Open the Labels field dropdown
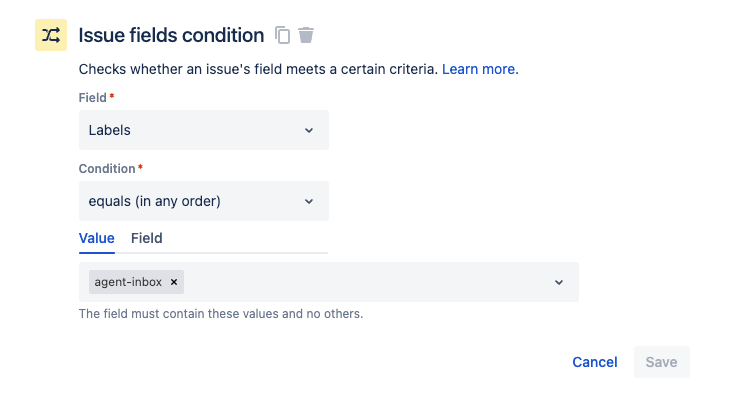The height and width of the screenshot is (399, 747). point(204,130)
